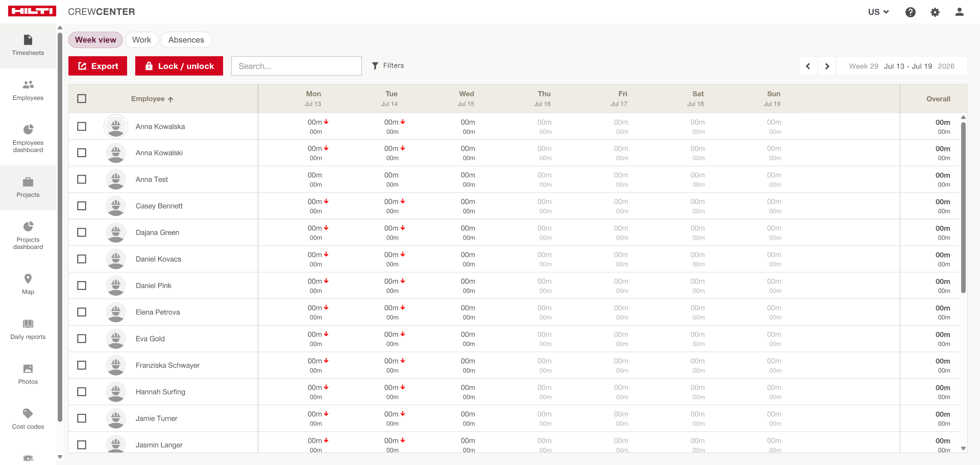Image resolution: width=980 pixels, height=465 pixels.
Task: Click the employee table vertical scrollbar
Action: 963,207
